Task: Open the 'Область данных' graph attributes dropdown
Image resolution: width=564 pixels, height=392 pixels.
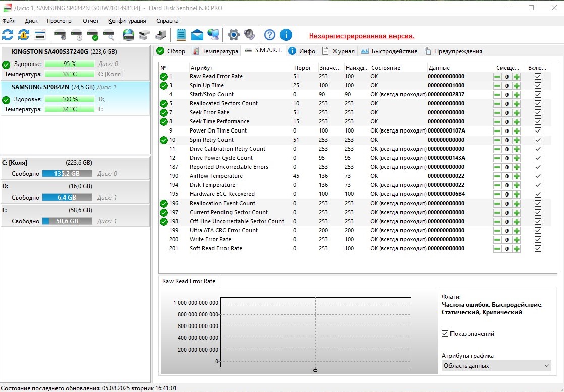Action: [x=496, y=366]
